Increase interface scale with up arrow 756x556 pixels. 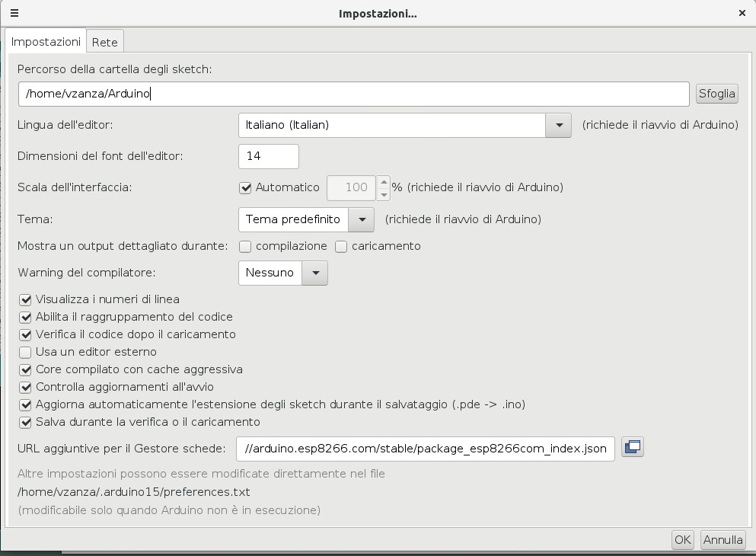click(384, 181)
